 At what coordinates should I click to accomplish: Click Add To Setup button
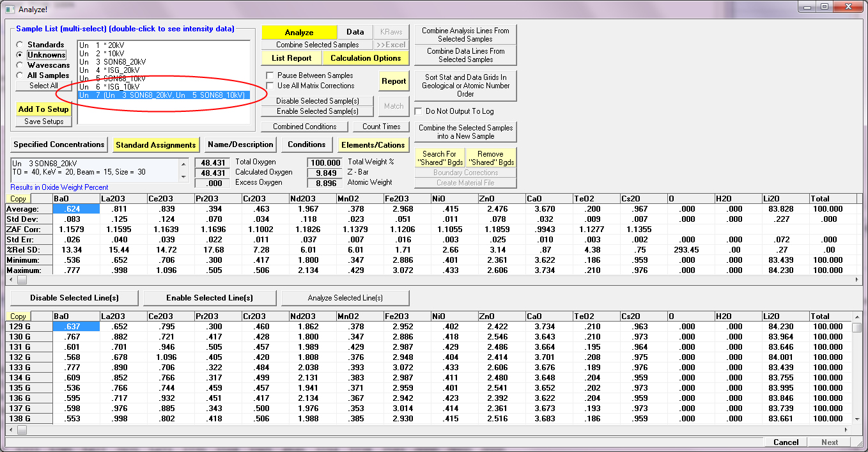coord(43,109)
